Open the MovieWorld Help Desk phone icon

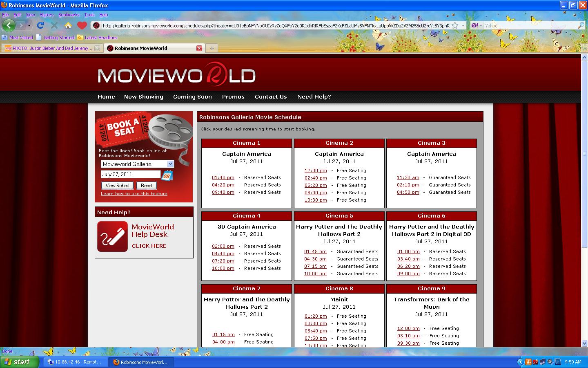tap(112, 236)
